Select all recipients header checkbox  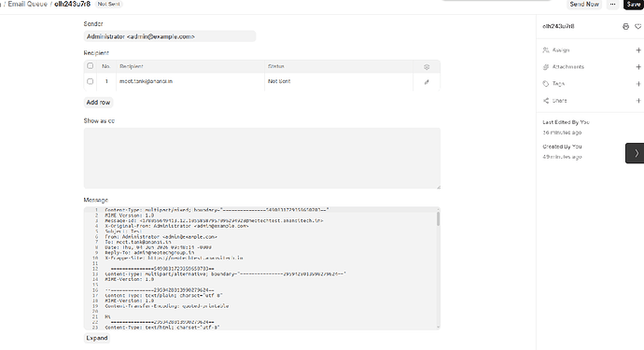(91, 65)
